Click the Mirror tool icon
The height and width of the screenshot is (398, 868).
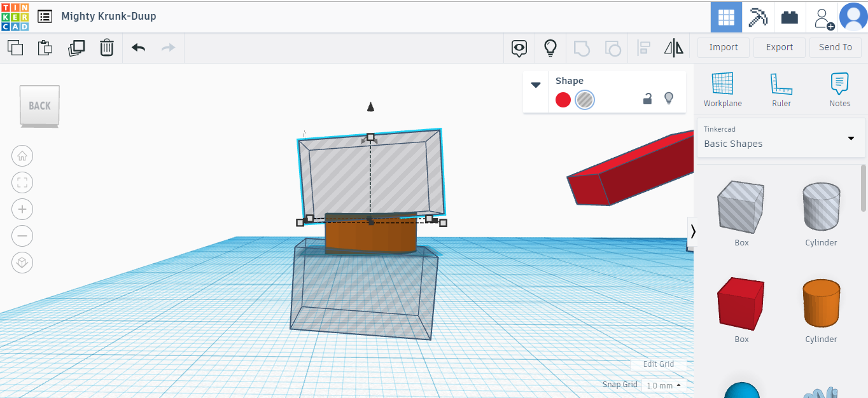(x=674, y=48)
